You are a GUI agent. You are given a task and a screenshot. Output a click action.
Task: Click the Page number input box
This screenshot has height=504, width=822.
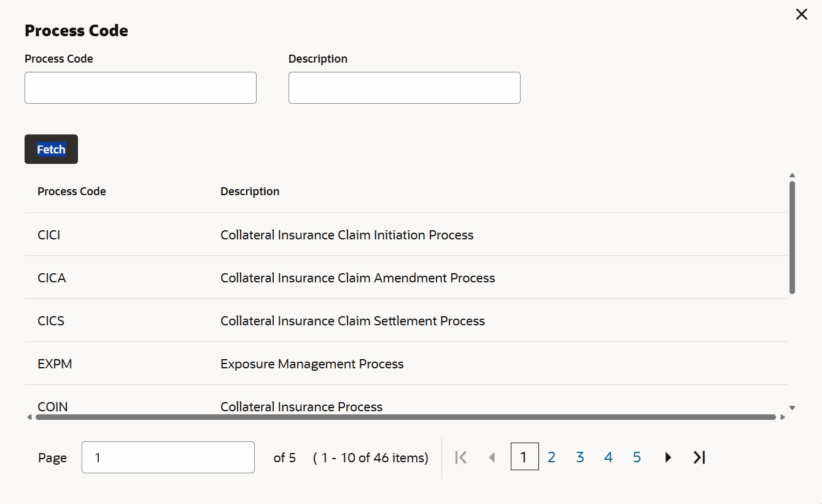(x=168, y=457)
